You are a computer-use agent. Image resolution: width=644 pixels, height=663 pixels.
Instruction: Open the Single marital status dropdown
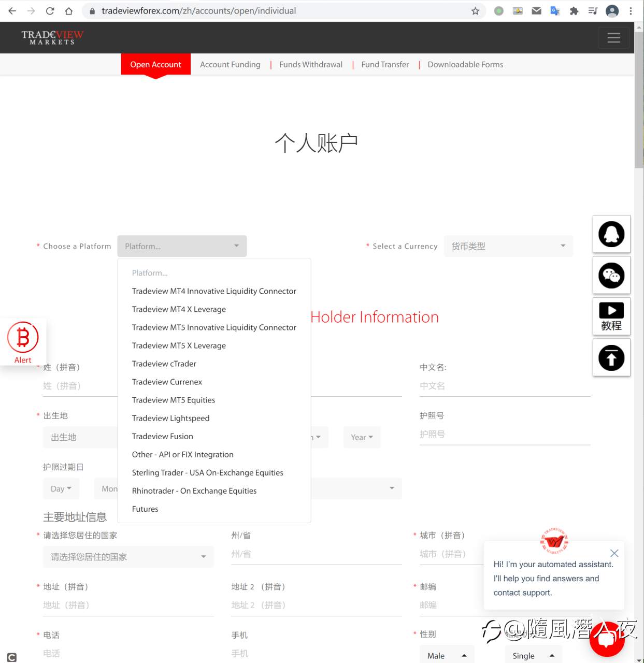(x=533, y=655)
